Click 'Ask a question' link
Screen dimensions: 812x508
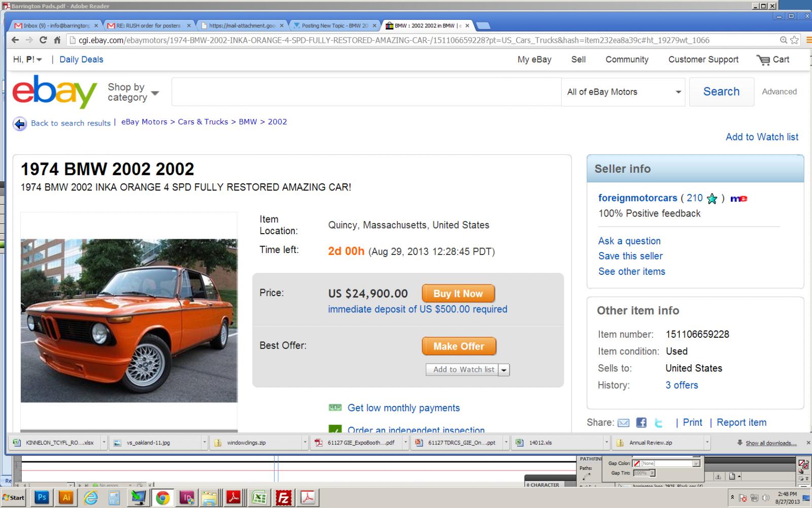(x=629, y=241)
